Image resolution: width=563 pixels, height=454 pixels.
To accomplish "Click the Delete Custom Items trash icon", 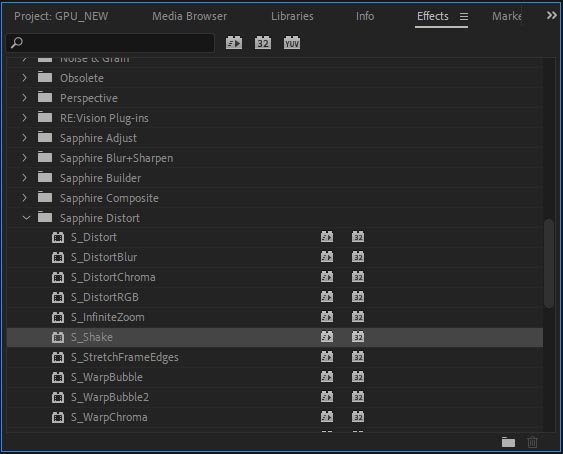I will (532, 442).
